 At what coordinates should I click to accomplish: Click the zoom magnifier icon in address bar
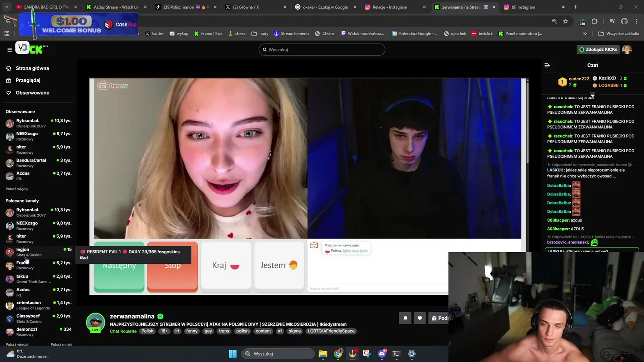click(x=554, y=21)
